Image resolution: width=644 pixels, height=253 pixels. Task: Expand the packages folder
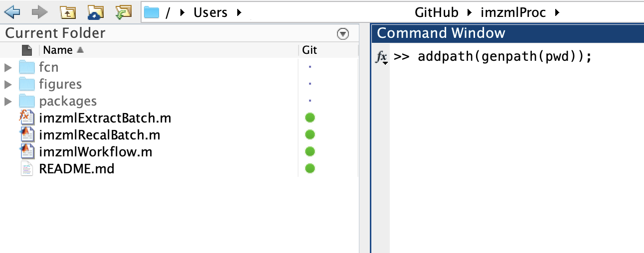coord(7,101)
